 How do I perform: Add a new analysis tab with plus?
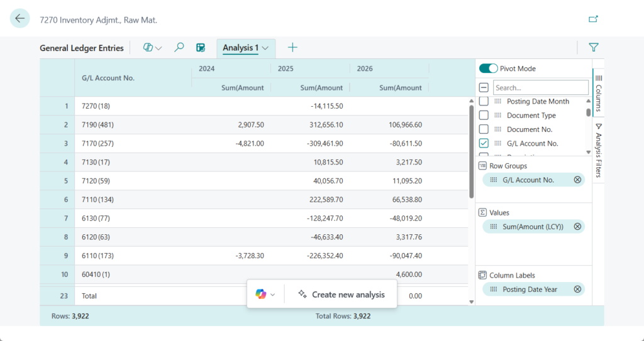pyautogui.click(x=292, y=48)
